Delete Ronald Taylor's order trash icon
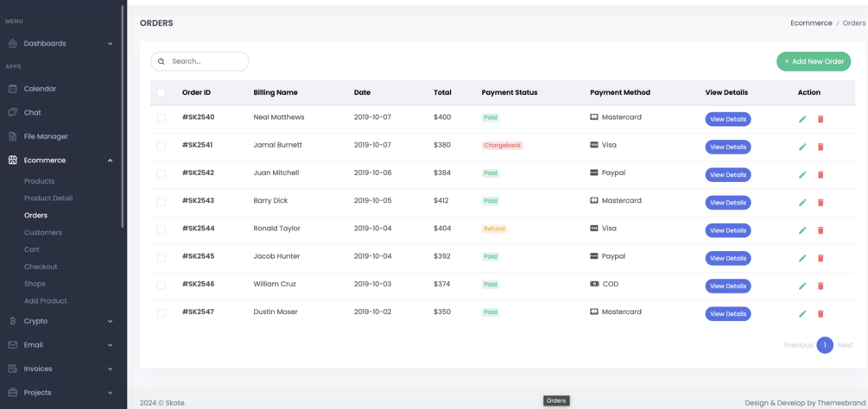Viewport: 868px width, 409px height. (x=820, y=230)
